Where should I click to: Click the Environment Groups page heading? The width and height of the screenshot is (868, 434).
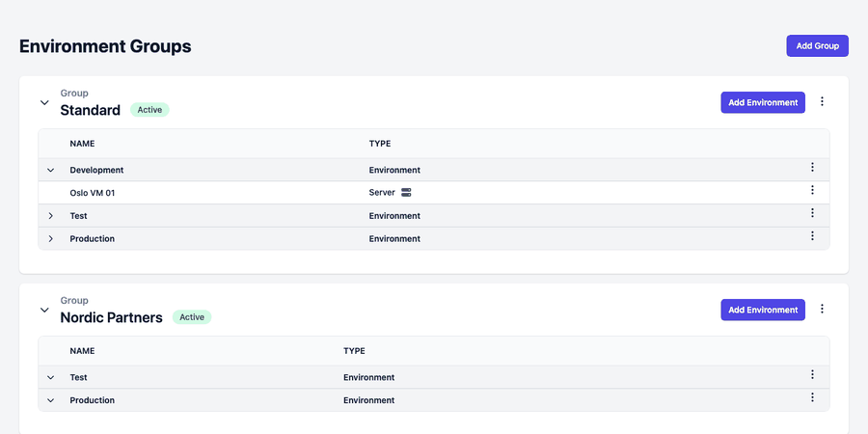point(105,46)
